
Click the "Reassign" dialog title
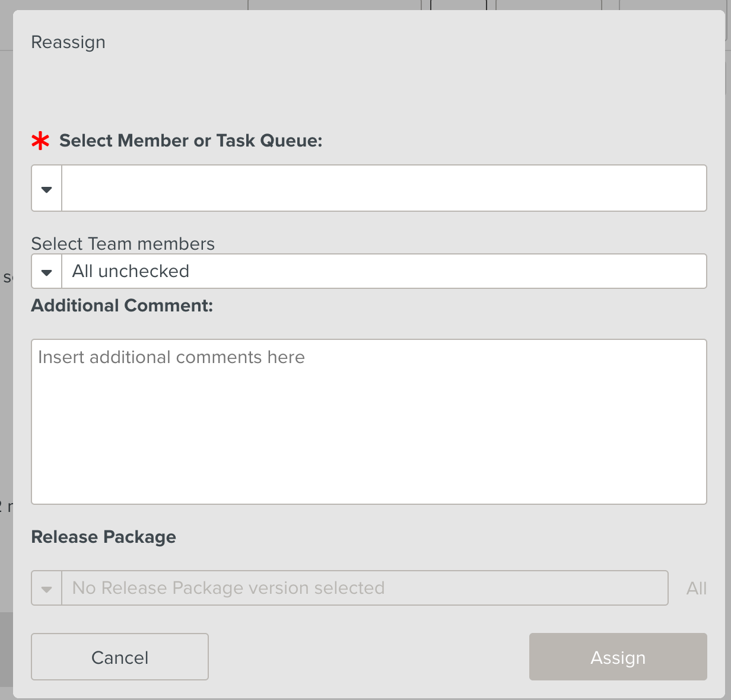(68, 43)
